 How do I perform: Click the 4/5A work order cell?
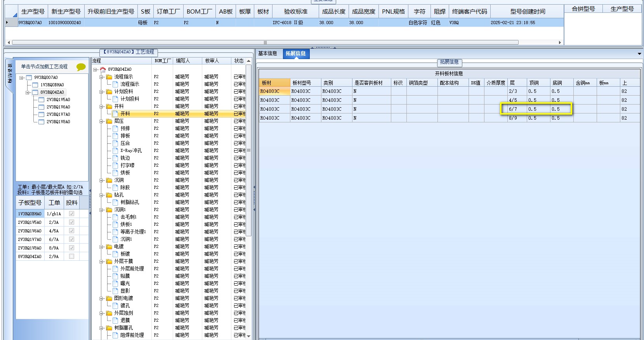pyautogui.click(x=54, y=231)
